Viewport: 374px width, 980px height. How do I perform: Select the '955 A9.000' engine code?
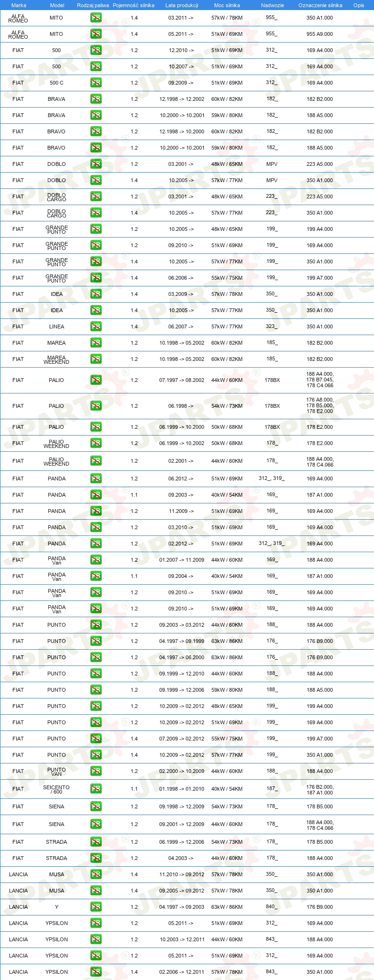[x=320, y=34]
